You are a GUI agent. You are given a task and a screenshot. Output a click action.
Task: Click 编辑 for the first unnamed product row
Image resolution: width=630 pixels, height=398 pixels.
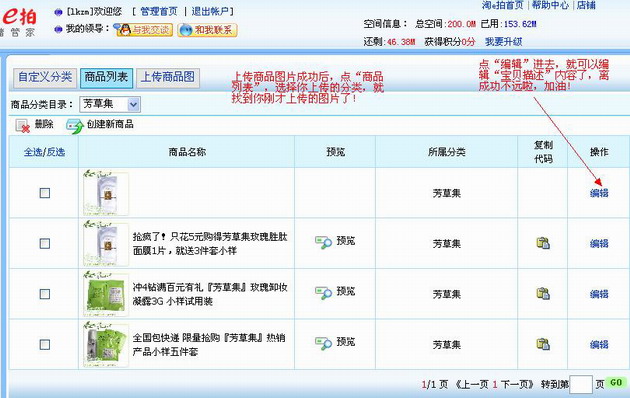[x=599, y=193]
